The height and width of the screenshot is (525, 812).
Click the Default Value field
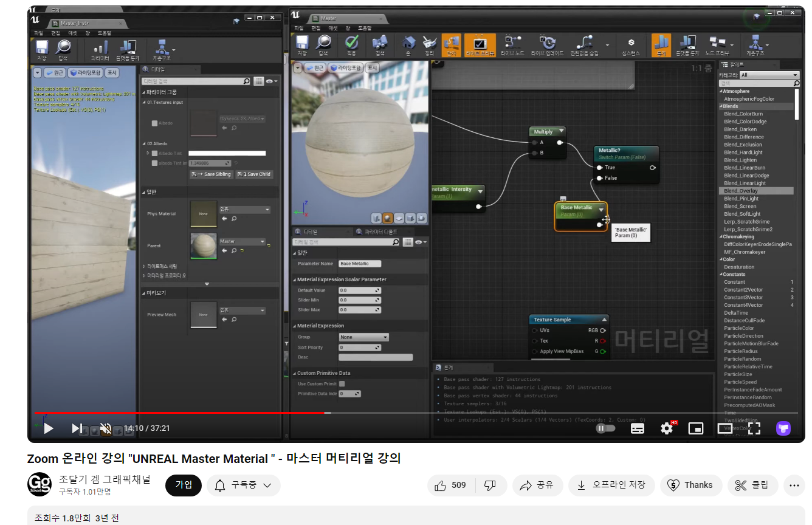click(359, 290)
